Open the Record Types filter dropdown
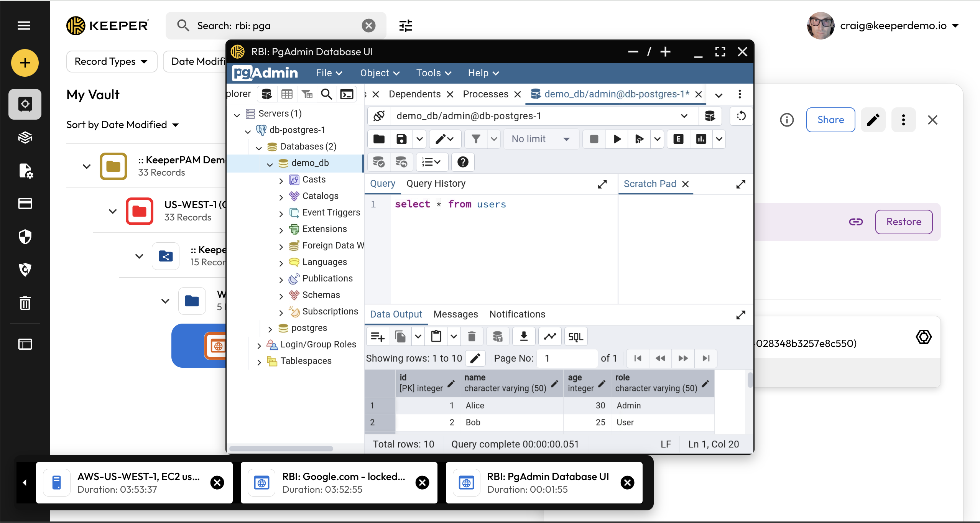Viewport: 980px width, 523px height. pos(111,61)
